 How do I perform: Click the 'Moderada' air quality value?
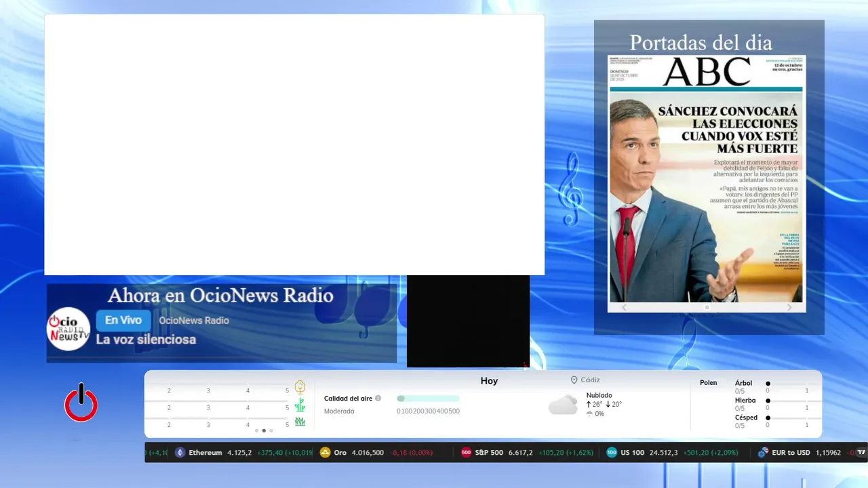click(339, 411)
